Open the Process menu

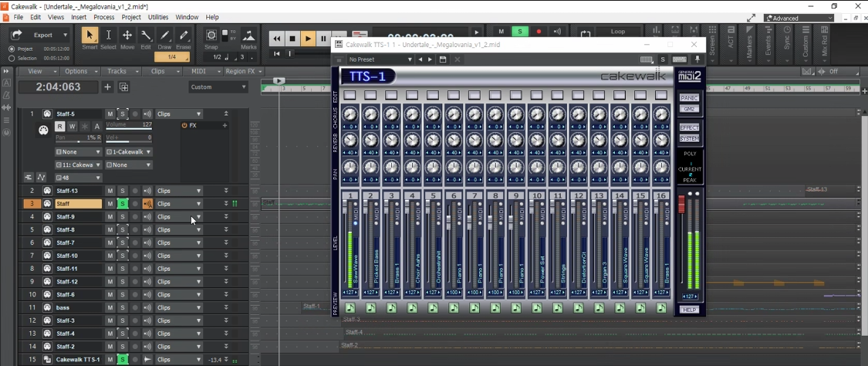[x=103, y=17]
